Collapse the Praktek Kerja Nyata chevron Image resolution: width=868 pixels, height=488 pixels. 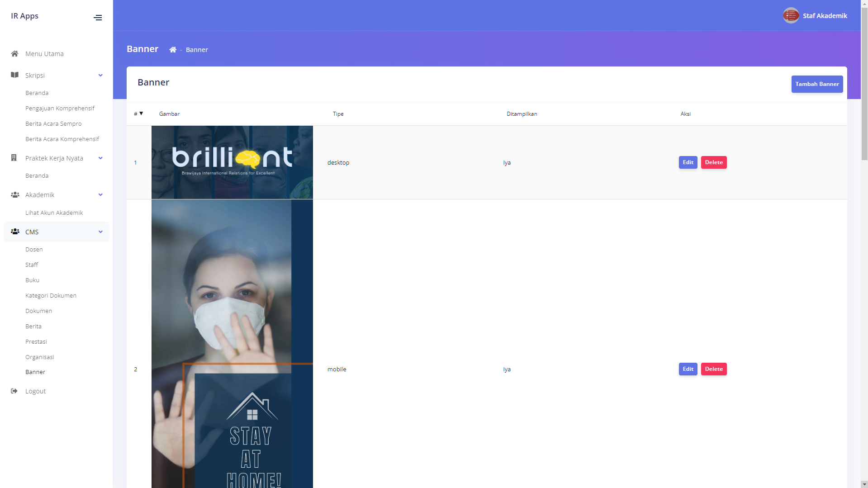100,158
